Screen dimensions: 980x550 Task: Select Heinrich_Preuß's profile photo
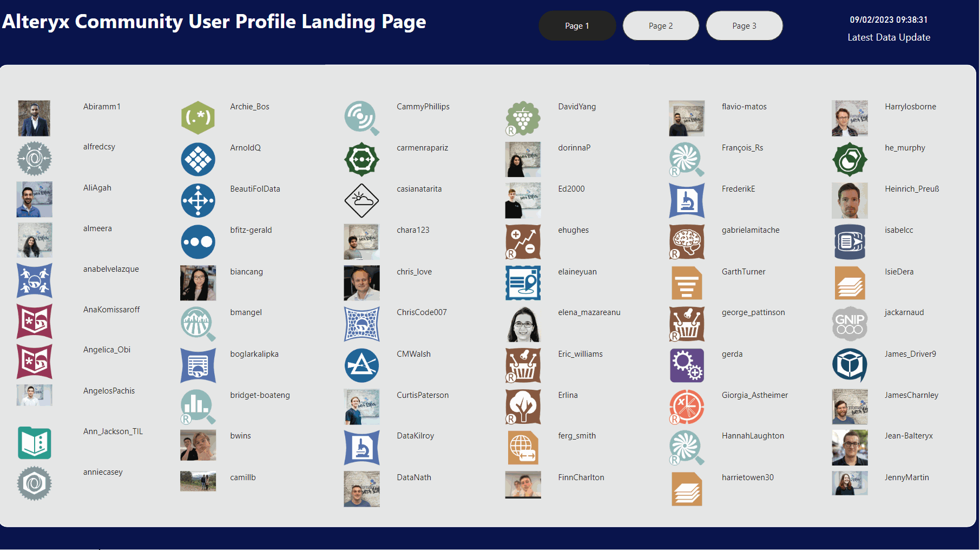(x=850, y=200)
